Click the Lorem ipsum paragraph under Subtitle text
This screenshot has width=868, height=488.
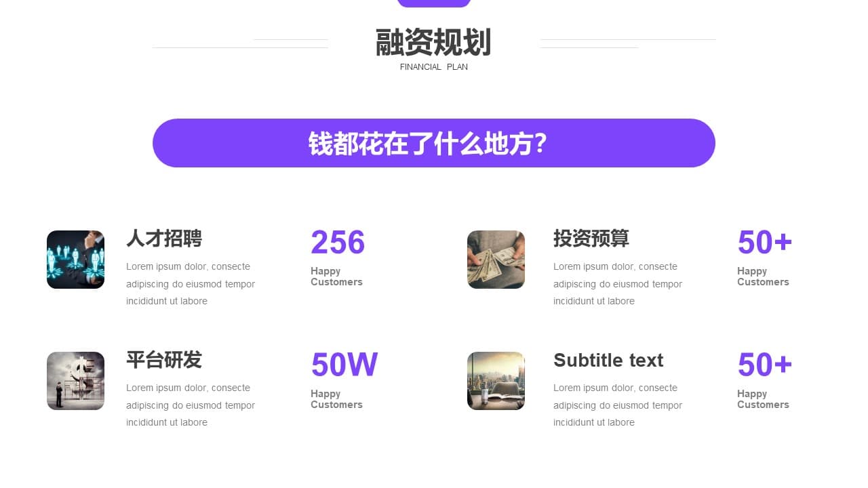(618, 405)
